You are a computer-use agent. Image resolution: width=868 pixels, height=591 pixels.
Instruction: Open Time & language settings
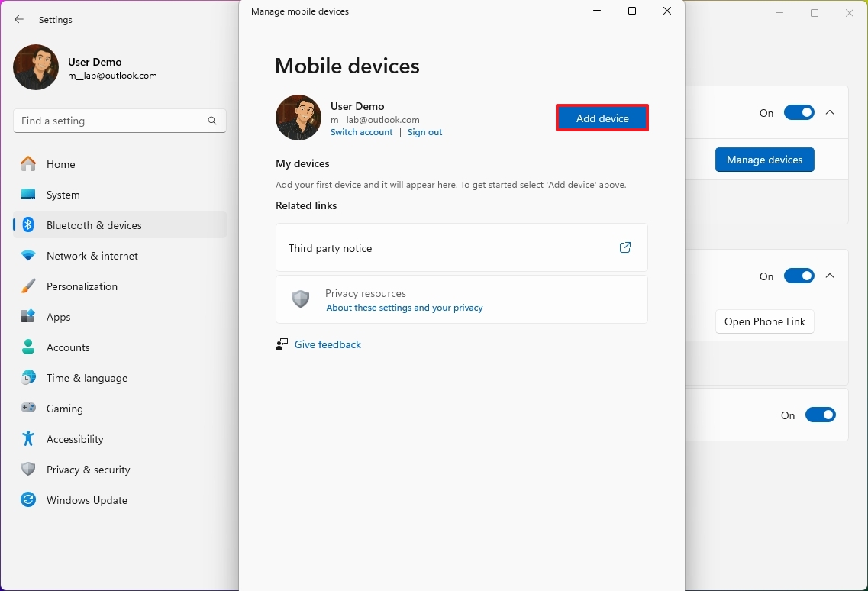point(86,377)
